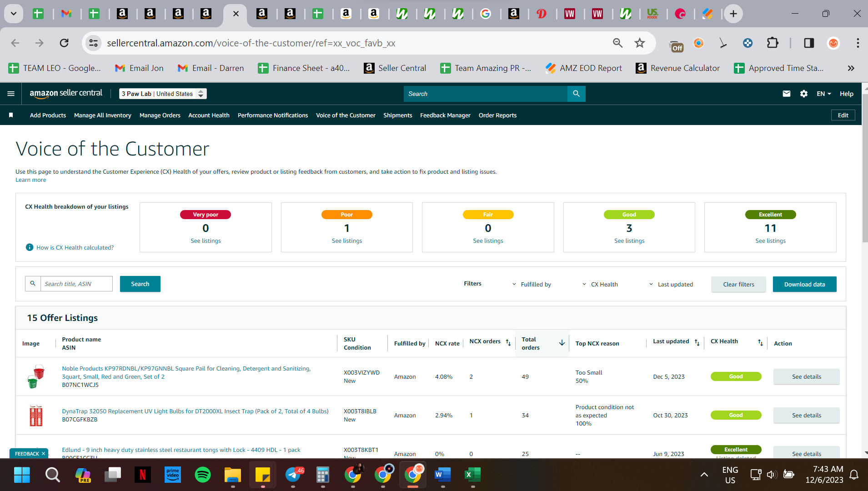Open Account Health page
868x491 pixels.
pyautogui.click(x=209, y=115)
